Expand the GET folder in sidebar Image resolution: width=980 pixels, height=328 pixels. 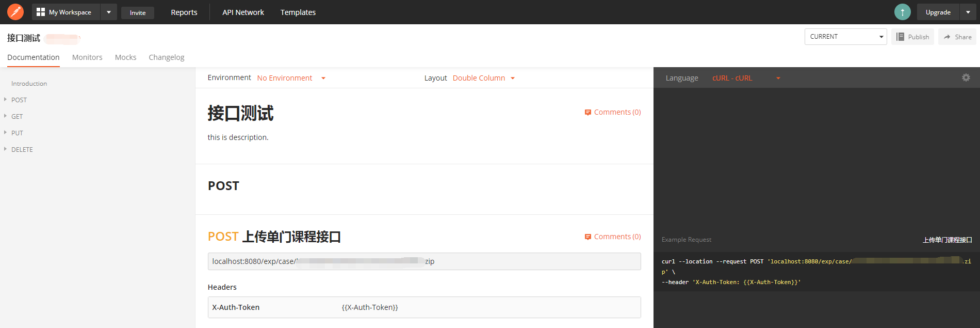point(5,116)
